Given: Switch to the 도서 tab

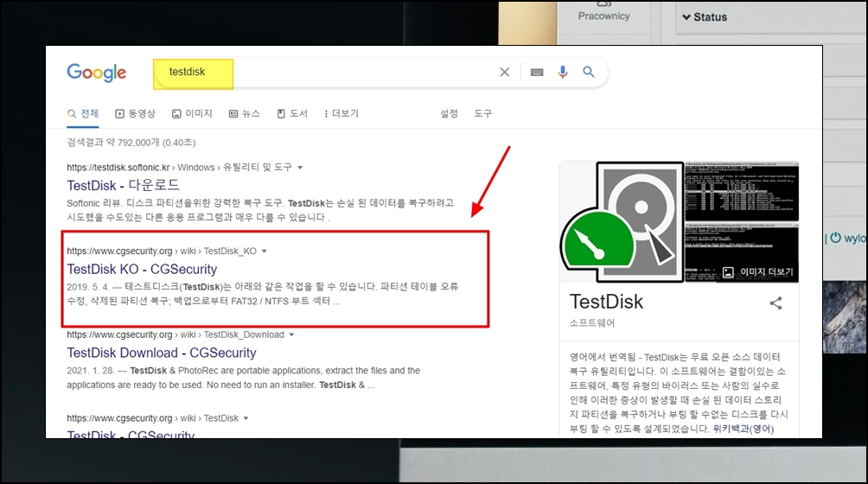Looking at the screenshot, I should click(292, 113).
